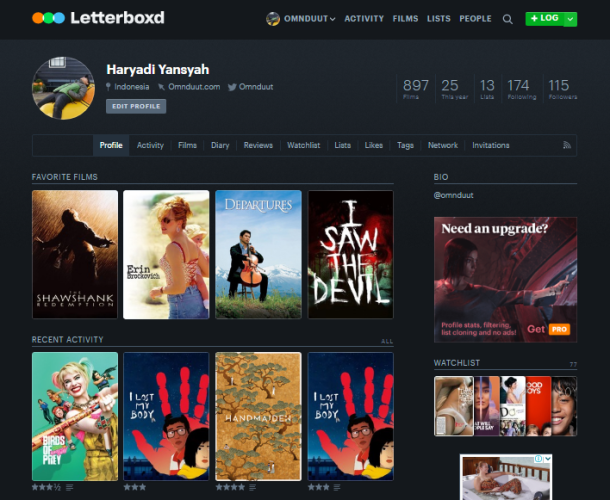Expand the OMNDUUT account dropdown
610x500 pixels.
click(x=302, y=19)
